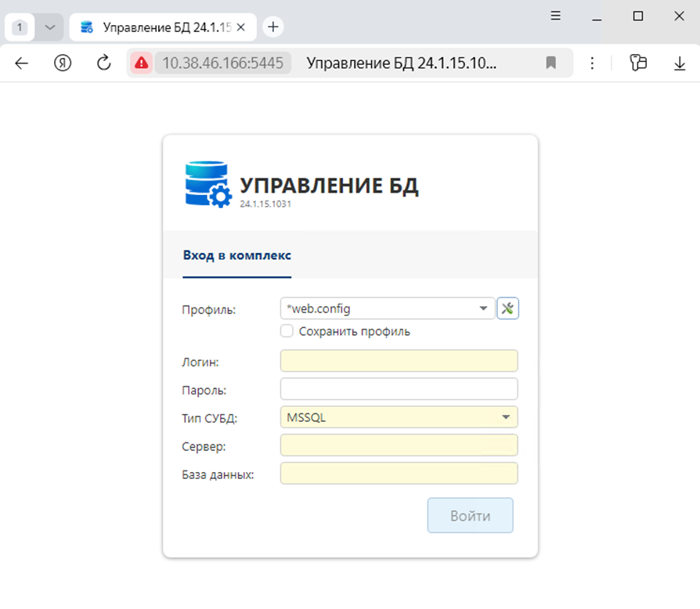Click the УПРАВЛЕНИЕ БД heading
Viewport: 700px width, 609px height.
329,186
